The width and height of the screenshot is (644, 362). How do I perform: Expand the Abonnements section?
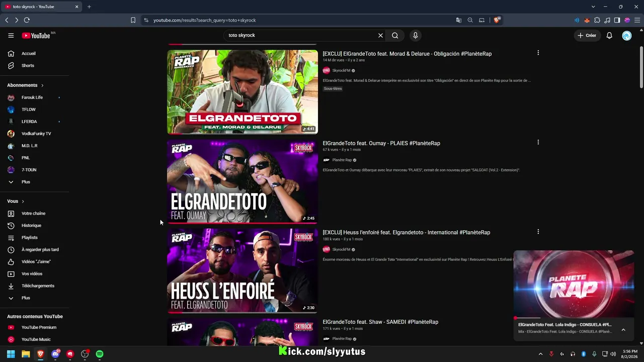(x=26, y=85)
